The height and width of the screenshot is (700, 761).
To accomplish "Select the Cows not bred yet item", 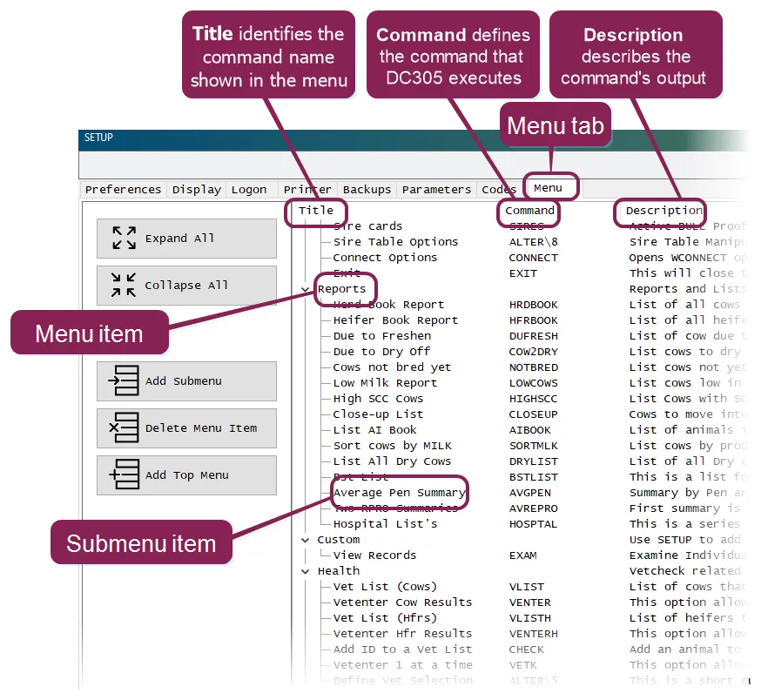I will [x=392, y=367].
